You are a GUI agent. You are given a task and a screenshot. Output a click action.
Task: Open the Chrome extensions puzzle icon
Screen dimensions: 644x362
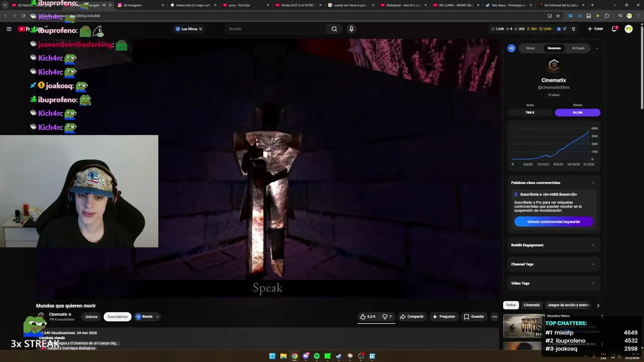coord(607,16)
